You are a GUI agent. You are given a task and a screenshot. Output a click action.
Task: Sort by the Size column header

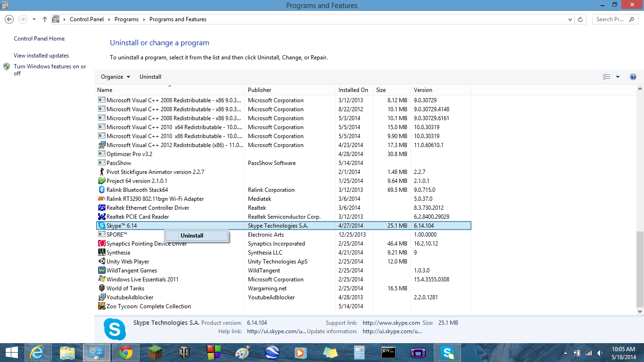pos(392,90)
